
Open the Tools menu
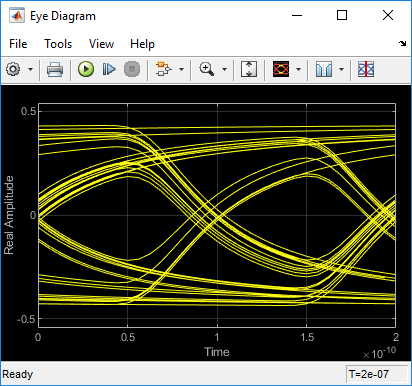pyautogui.click(x=58, y=44)
